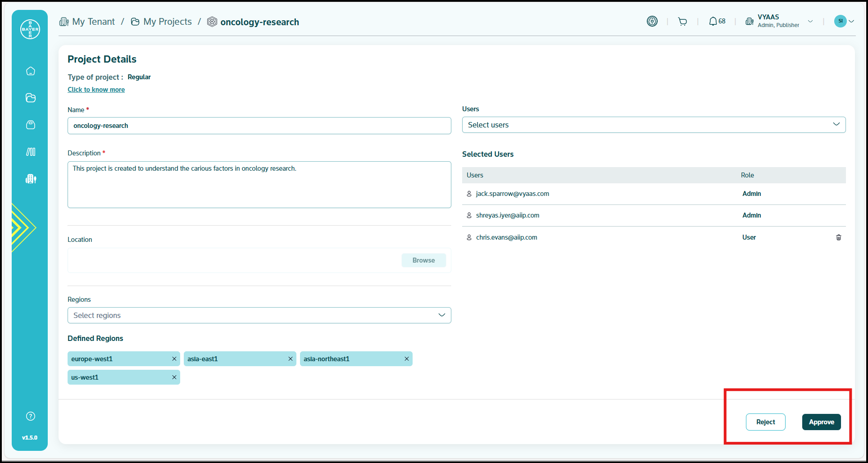
Task: Open the Click to know more link
Action: [x=96, y=90]
